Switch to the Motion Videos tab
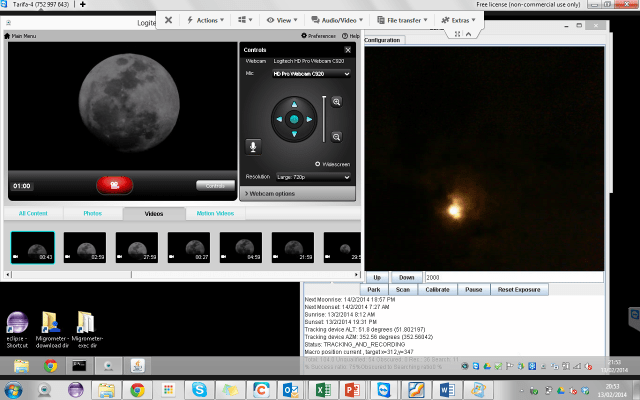The image size is (640, 400). [215, 213]
